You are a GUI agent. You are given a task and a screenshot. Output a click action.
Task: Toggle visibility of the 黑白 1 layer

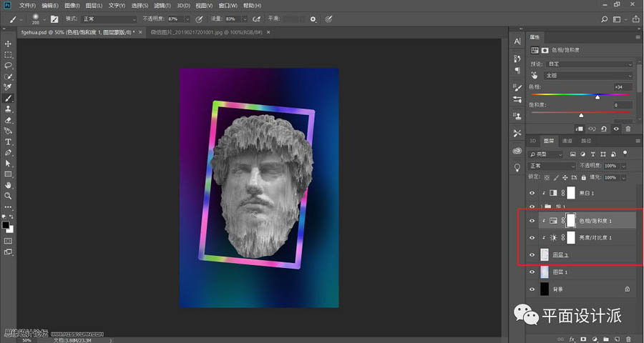point(532,193)
